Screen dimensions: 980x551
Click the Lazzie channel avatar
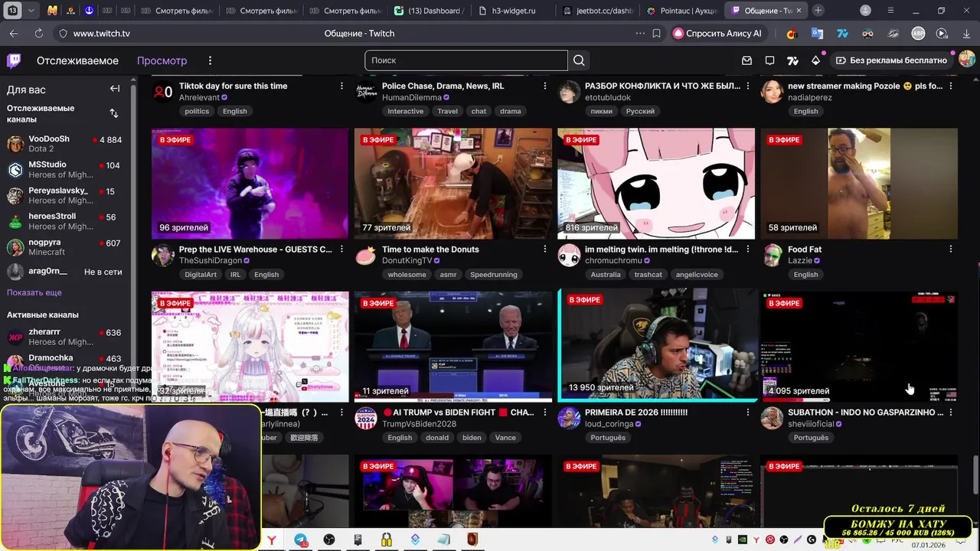point(772,255)
